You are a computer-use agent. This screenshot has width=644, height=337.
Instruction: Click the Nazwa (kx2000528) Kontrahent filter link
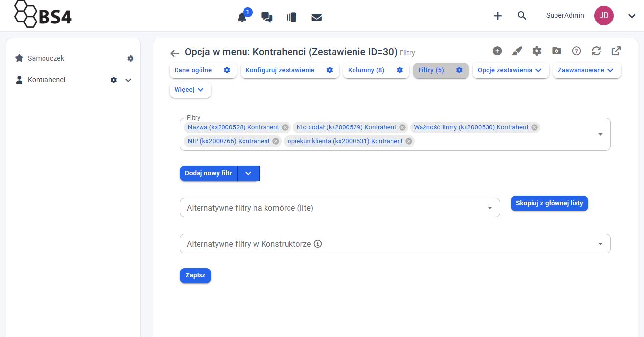coord(233,127)
